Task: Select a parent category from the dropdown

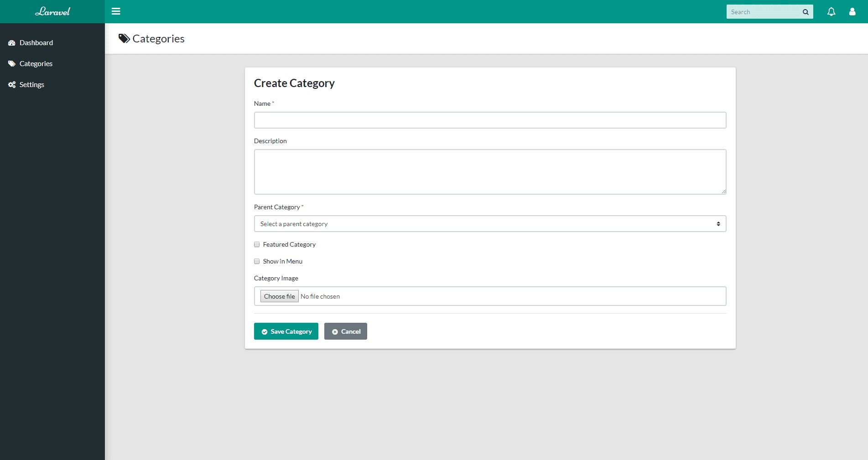Action: tap(490, 223)
